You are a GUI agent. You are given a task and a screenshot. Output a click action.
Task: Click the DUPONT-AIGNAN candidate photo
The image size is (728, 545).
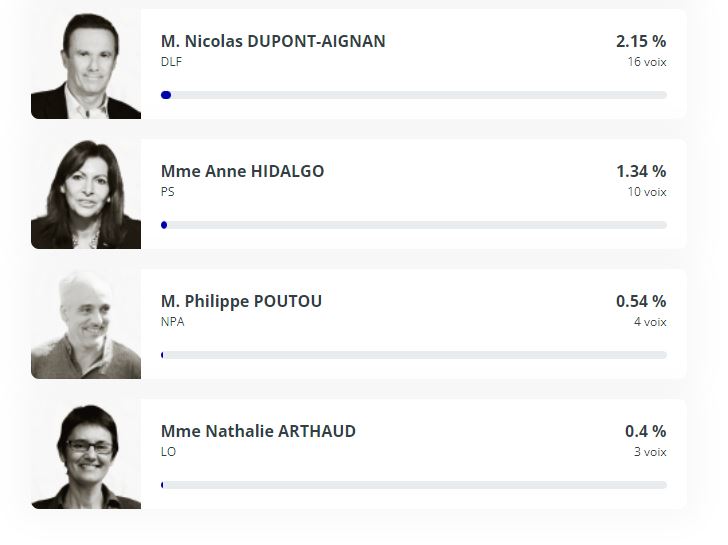click(x=86, y=64)
